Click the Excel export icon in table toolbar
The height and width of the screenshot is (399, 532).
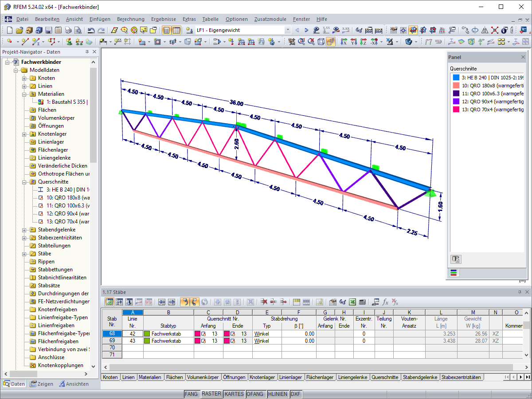point(352,302)
